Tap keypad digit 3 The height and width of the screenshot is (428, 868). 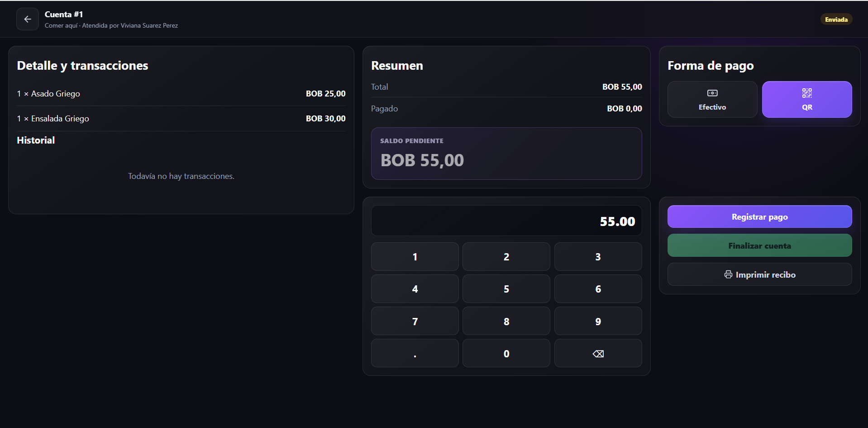pos(598,257)
